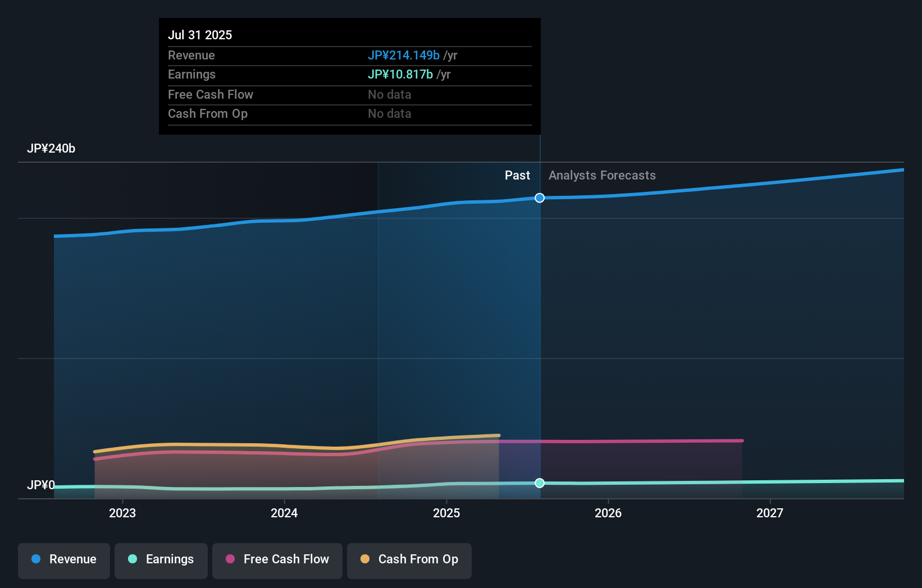Switch to the Past section of the chart
922x588 pixels.
point(517,175)
